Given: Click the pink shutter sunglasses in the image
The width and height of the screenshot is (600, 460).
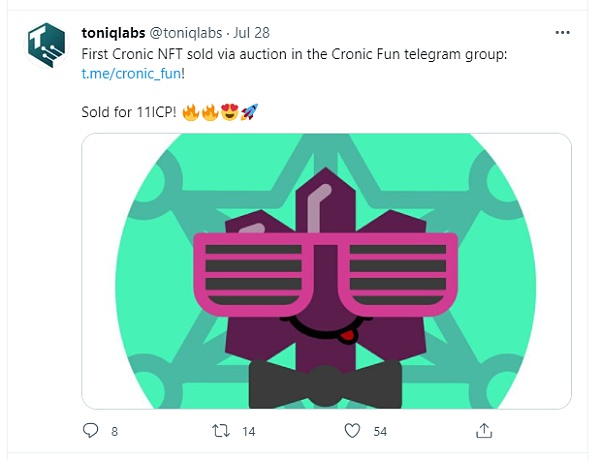Looking at the screenshot, I should 328,272.
